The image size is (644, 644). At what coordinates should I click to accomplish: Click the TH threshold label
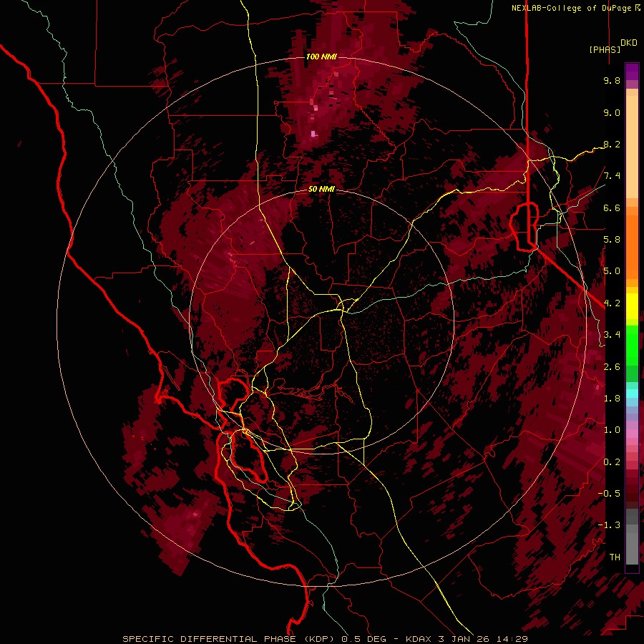click(x=615, y=557)
